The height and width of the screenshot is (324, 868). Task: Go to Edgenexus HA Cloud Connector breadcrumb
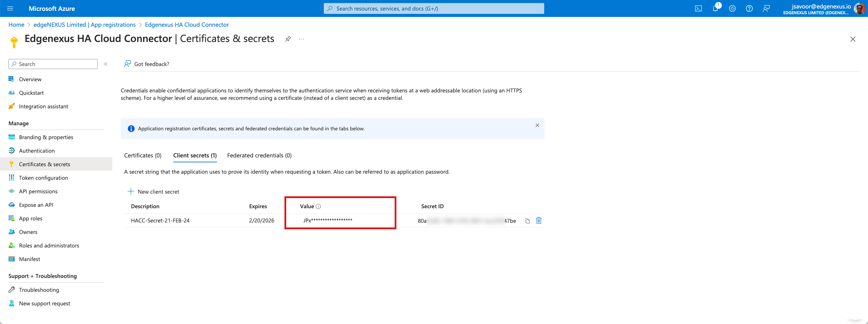pos(187,25)
